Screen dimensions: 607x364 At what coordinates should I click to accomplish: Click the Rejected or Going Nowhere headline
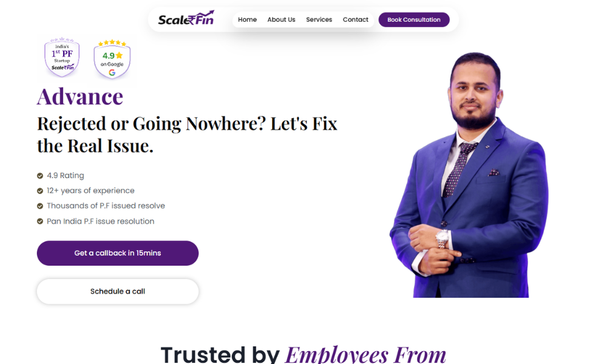187,135
